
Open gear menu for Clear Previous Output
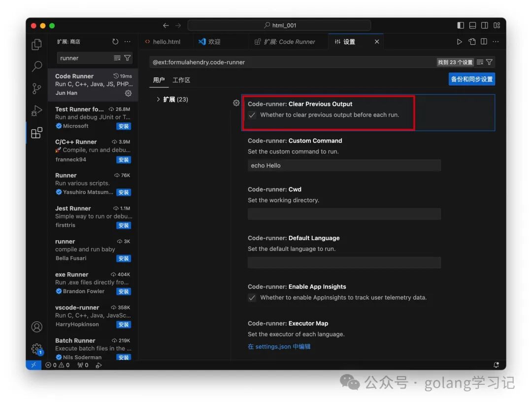click(236, 103)
